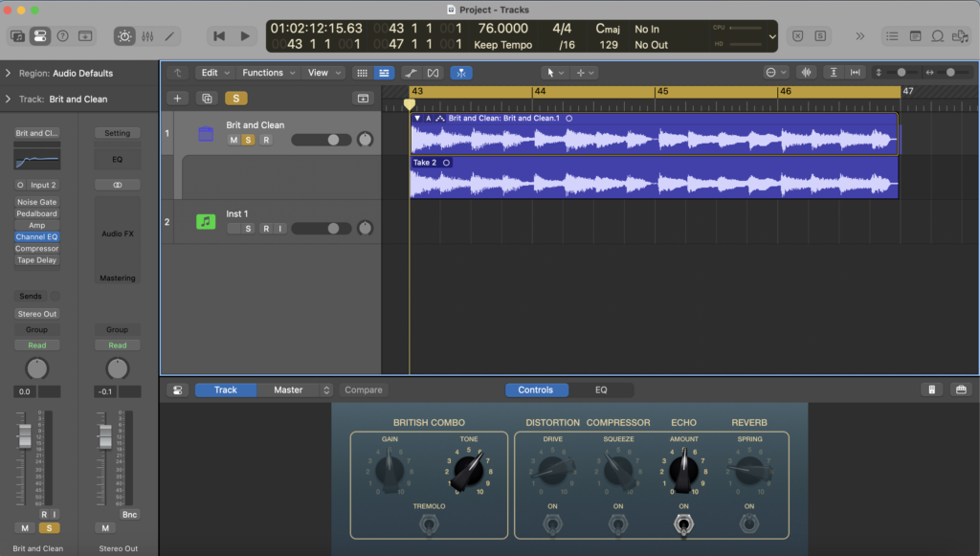Open the pointer tool menu

click(x=554, y=73)
